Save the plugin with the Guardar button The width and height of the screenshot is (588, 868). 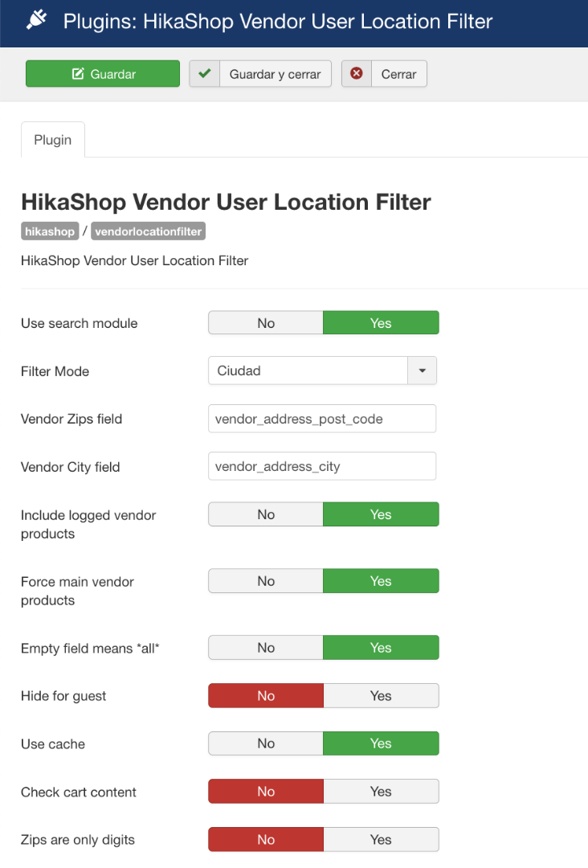coord(103,74)
